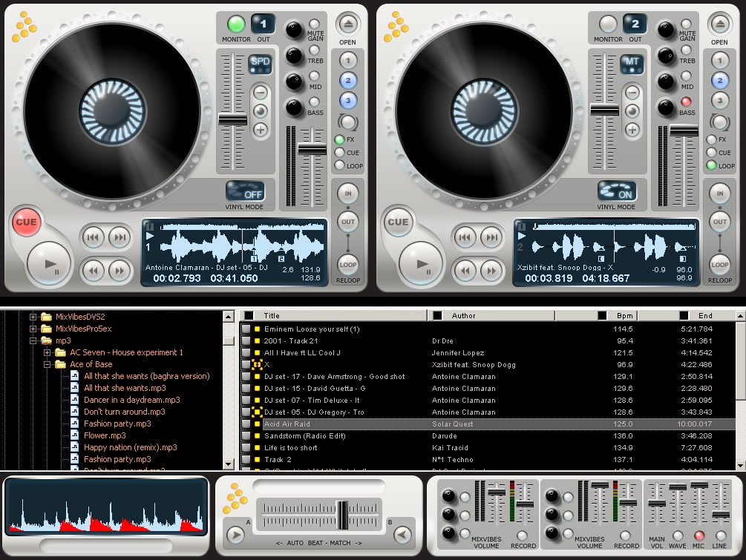Toggle the red MIC input button
Viewport: 746px width, 560px height.
(x=698, y=536)
